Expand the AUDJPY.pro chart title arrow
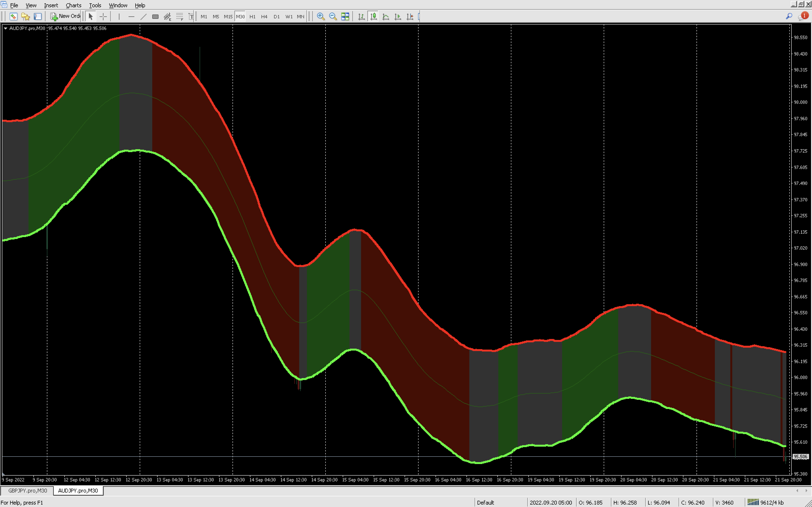This screenshot has width=812, height=507. click(5, 28)
